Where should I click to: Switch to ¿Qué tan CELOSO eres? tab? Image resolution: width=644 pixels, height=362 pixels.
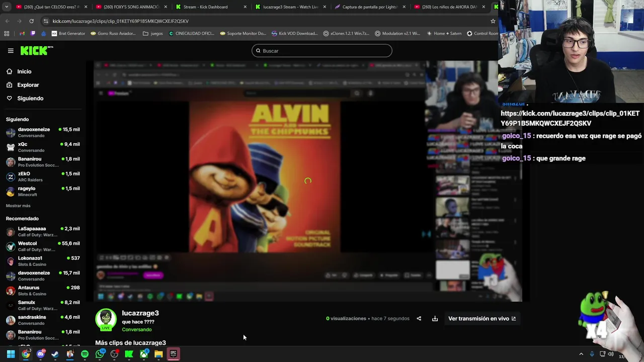coord(51,7)
